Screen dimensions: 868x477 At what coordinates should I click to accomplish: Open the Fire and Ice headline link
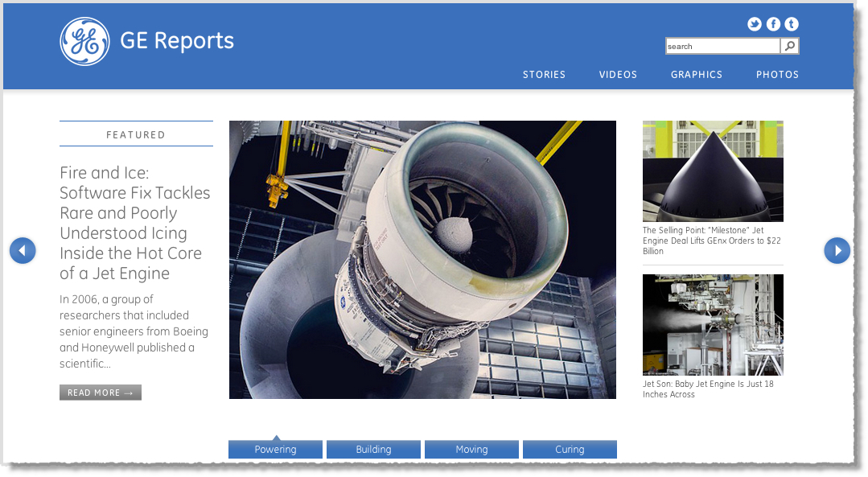tap(134, 223)
